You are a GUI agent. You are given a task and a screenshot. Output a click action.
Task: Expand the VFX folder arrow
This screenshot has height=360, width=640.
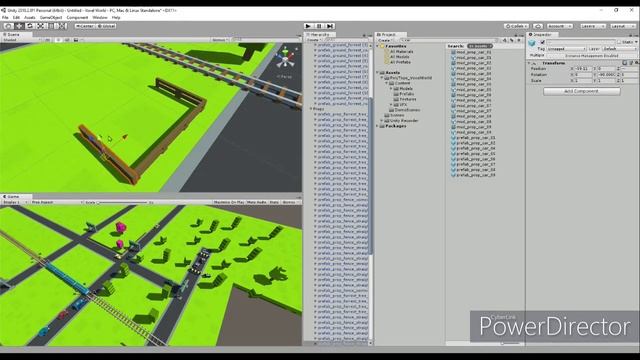tap(391, 105)
